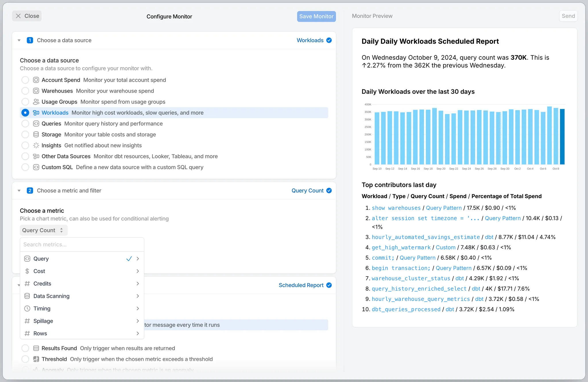Select the Custom SQL radio button
588x382 pixels.
25,167
